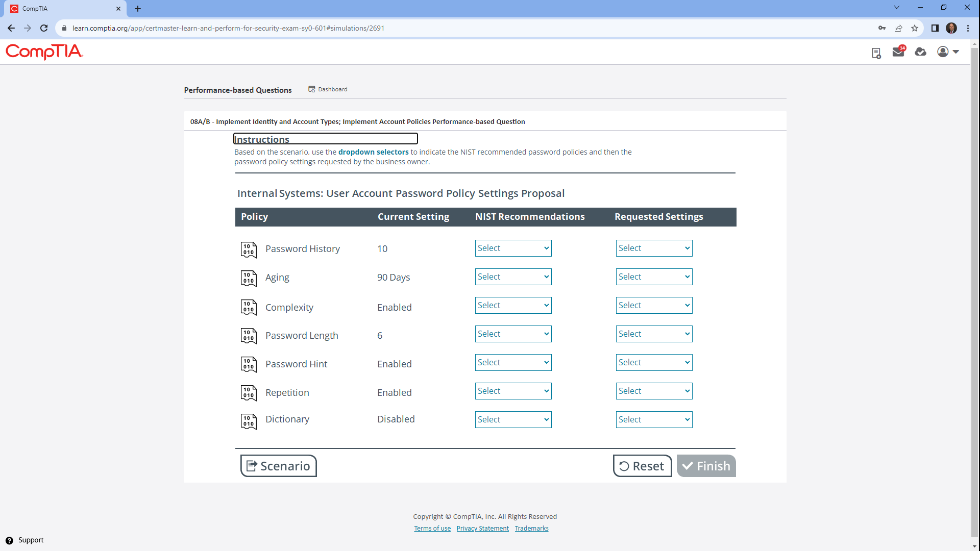Screen dimensions: 980x551
Task: Reload the page with the refresh icon
Action: (x=44, y=29)
